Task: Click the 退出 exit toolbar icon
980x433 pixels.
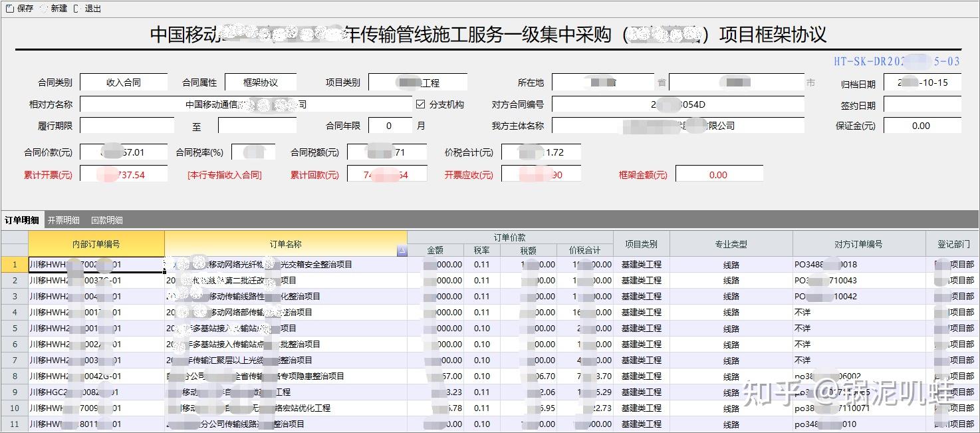Action: click(x=76, y=9)
